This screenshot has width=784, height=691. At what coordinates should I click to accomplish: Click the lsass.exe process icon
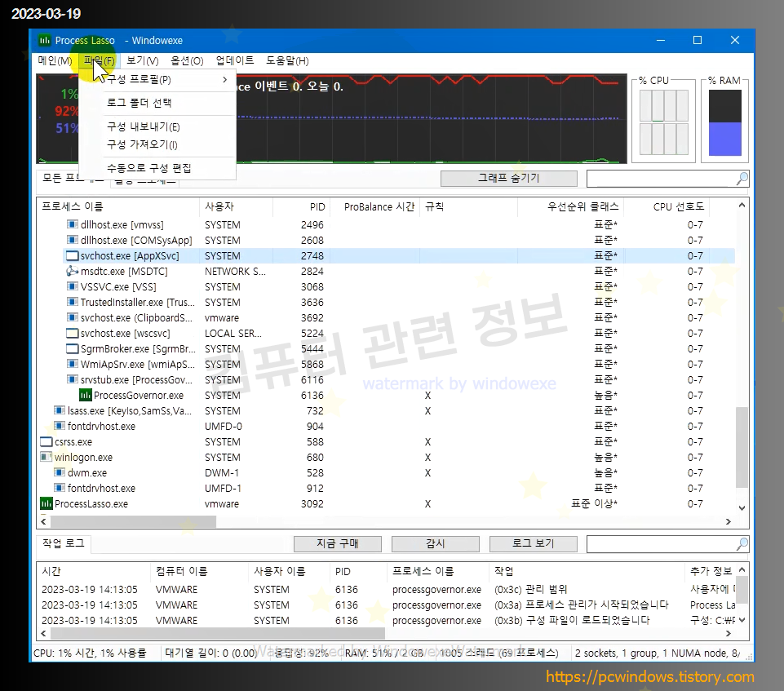(x=60, y=410)
